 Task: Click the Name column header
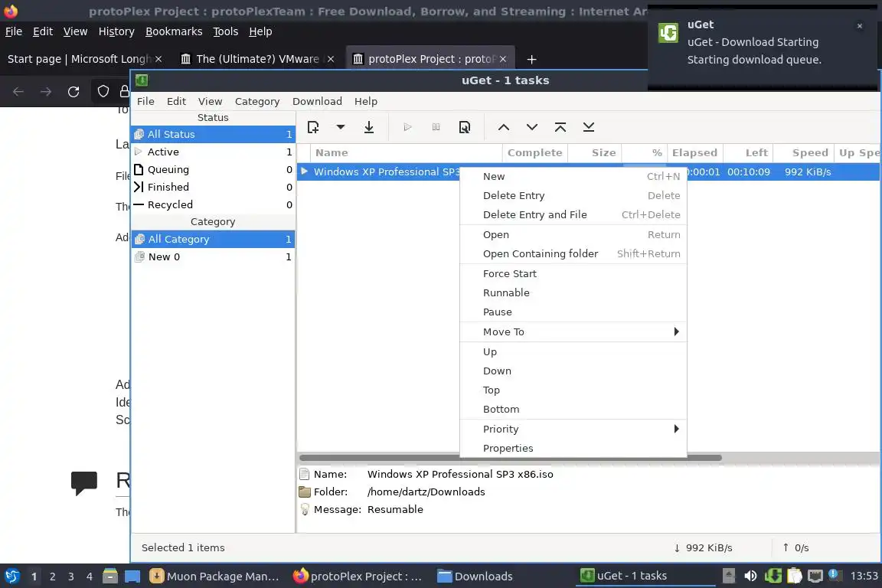(x=406, y=152)
